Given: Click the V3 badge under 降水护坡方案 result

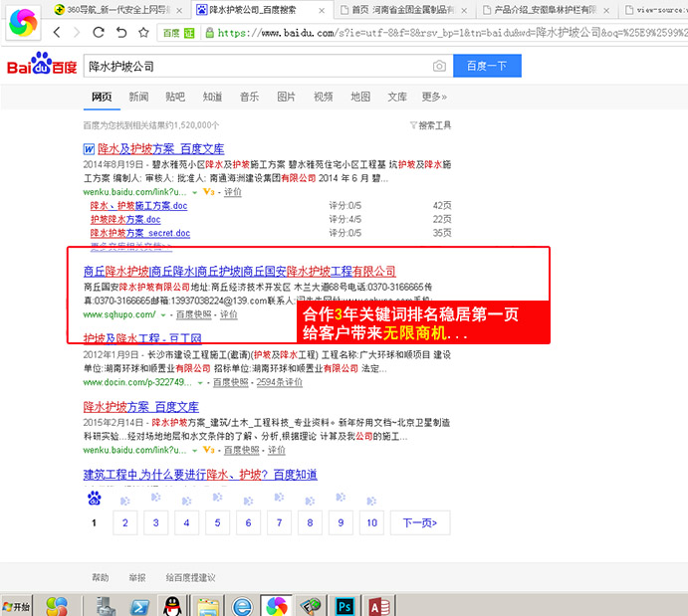Looking at the screenshot, I should [209, 450].
